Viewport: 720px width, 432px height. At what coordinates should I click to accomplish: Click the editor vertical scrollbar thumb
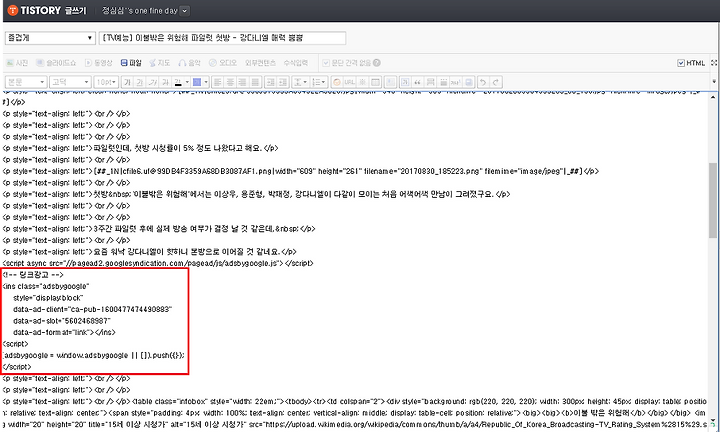pyautogui.click(x=713, y=200)
